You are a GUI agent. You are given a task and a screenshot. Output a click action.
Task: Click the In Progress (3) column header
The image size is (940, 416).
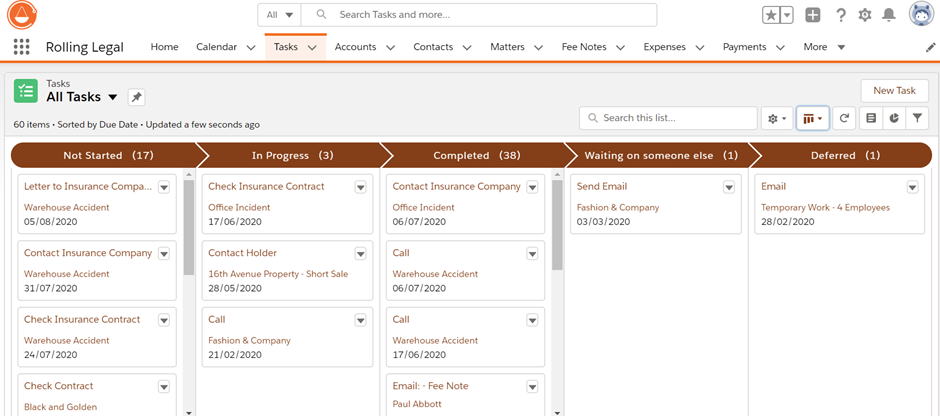(293, 155)
